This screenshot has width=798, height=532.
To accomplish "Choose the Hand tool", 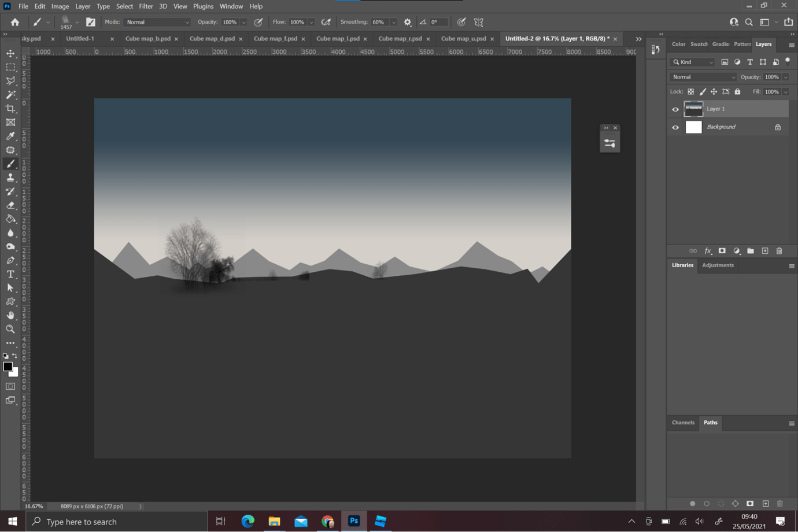I will 10,315.
